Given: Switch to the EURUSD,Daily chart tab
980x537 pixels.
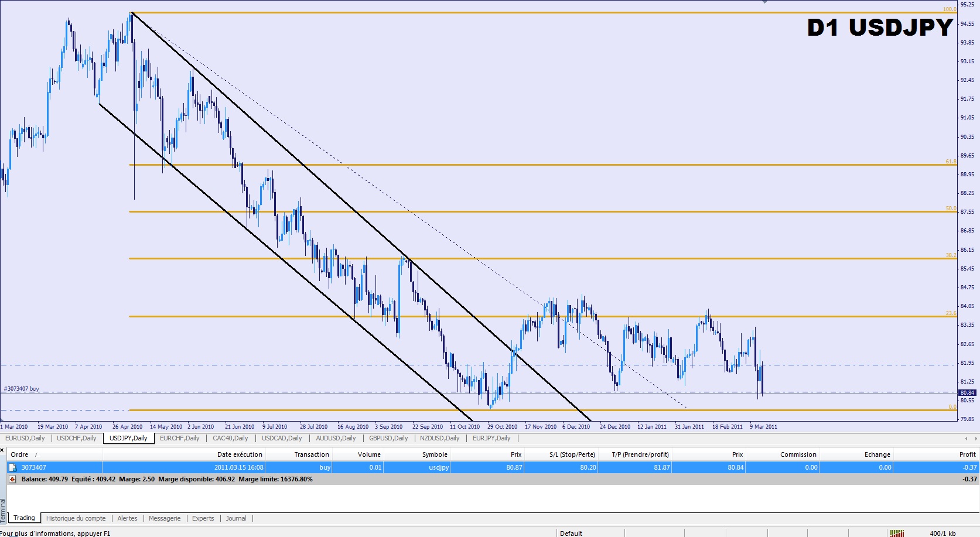Looking at the screenshot, I should 25,438.
